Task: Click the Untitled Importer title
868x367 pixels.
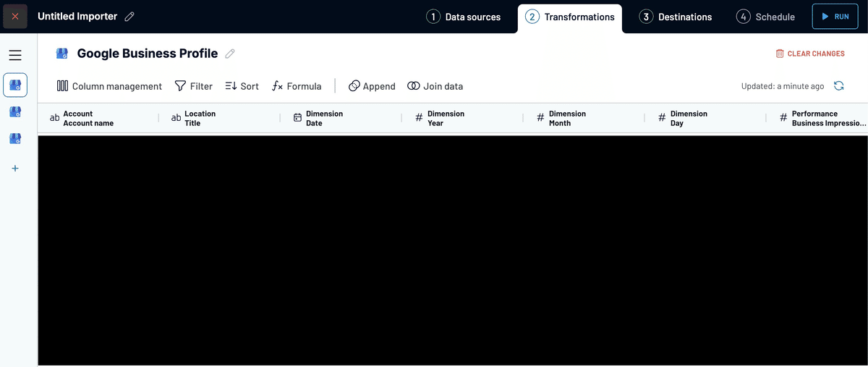Action: pyautogui.click(x=77, y=17)
